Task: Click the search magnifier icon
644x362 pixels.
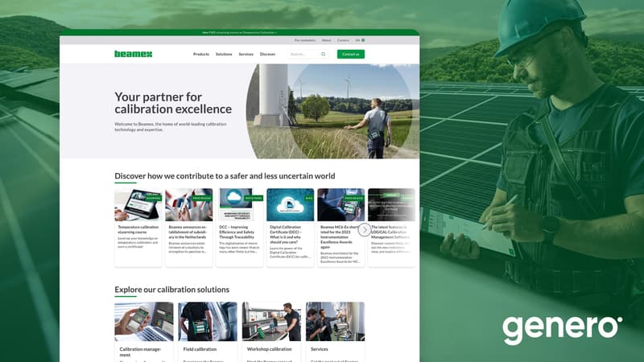Action: click(x=324, y=54)
